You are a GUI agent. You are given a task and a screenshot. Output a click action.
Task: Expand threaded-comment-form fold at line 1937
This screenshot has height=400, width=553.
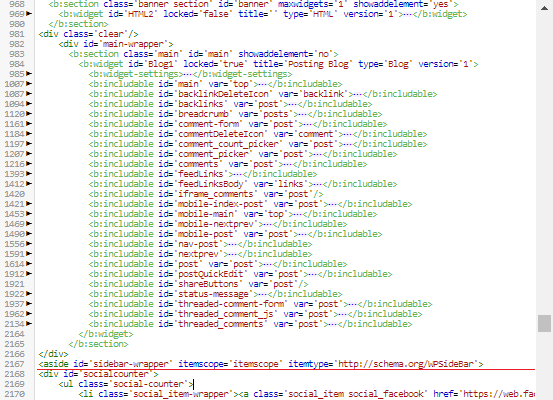[29, 304]
